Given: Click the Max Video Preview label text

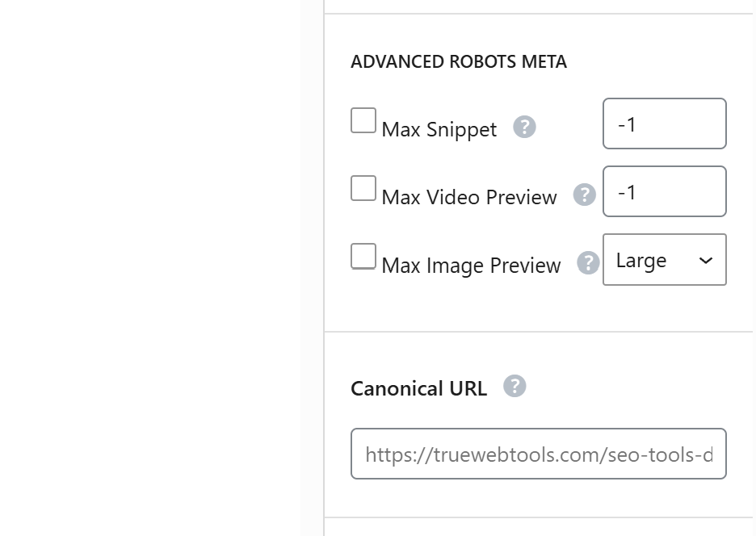Looking at the screenshot, I should [x=469, y=198].
